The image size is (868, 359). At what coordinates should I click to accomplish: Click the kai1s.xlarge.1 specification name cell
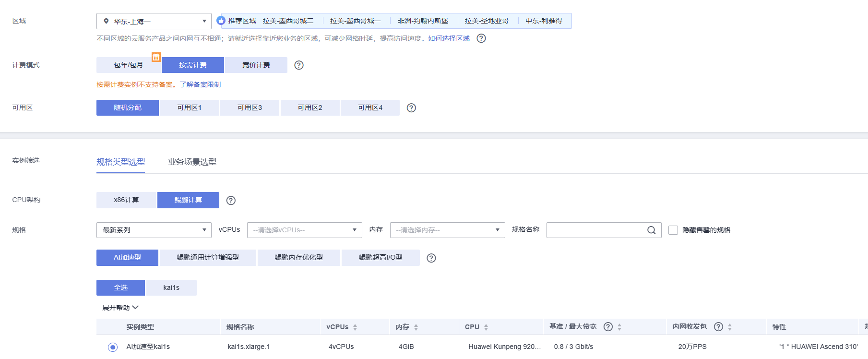tap(249, 347)
